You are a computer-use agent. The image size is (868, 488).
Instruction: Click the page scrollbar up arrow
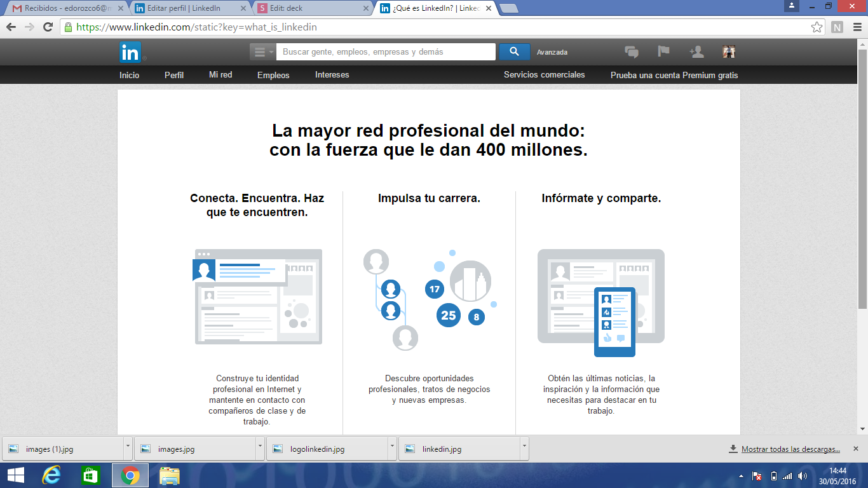(862, 44)
